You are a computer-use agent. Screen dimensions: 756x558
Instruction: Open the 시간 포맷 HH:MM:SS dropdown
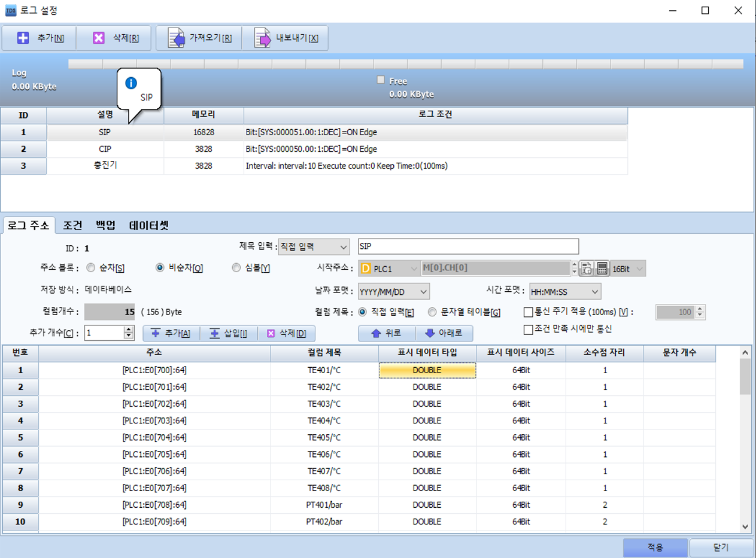pos(564,291)
